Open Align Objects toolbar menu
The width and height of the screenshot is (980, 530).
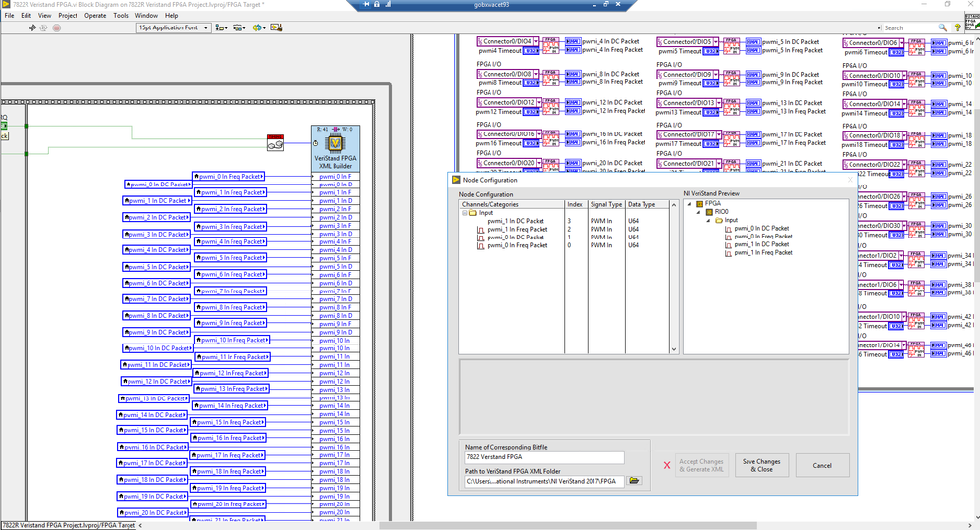[x=220, y=27]
